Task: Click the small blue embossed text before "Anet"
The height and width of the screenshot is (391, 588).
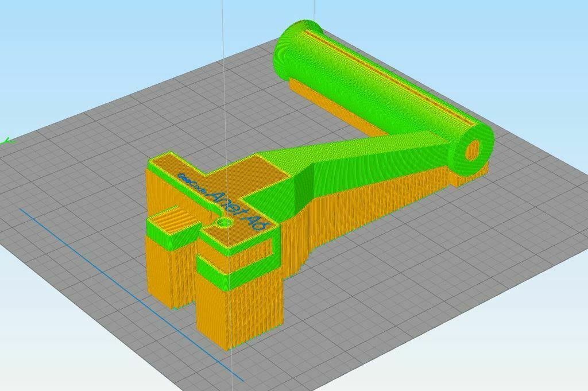Action: (x=192, y=184)
